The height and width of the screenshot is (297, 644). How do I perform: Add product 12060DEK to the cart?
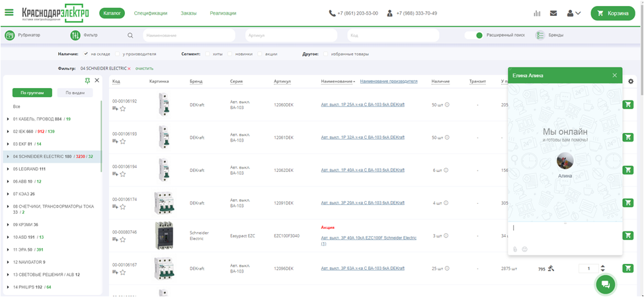[627, 105]
